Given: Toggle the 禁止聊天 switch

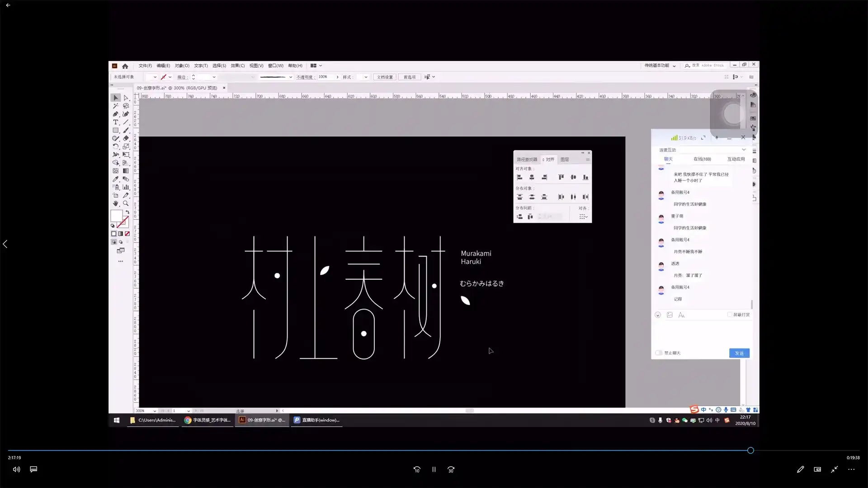Looking at the screenshot, I should click(x=659, y=353).
